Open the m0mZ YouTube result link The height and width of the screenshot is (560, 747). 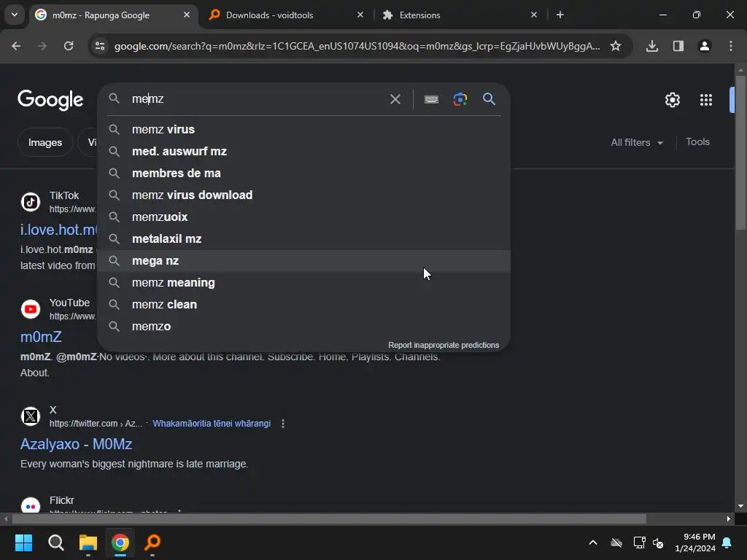point(41,337)
